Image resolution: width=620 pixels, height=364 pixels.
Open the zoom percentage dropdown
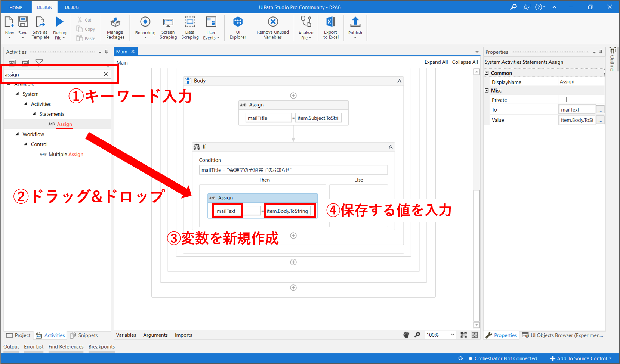pos(452,335)
